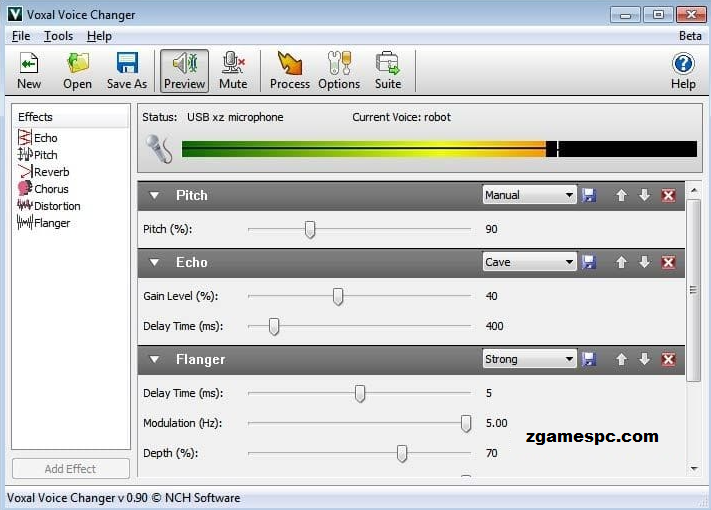Remove the Flanger effect with red X
Screen dimensions: 711x510
(x=668, y=359)
